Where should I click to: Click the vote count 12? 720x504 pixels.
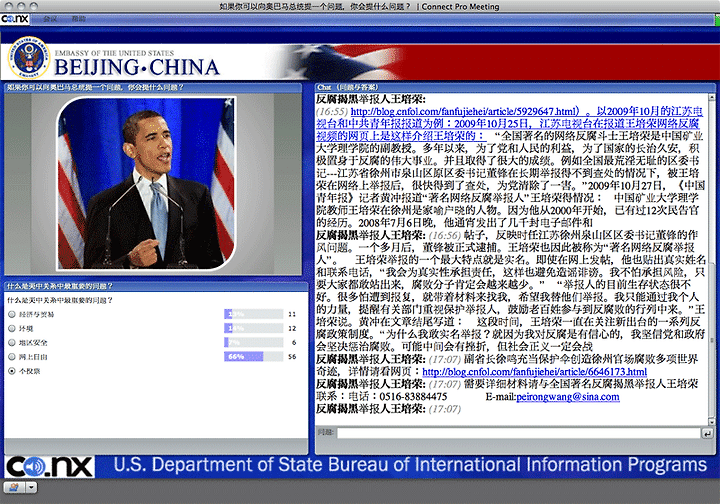pyautogui.click(x=292, y=329)
